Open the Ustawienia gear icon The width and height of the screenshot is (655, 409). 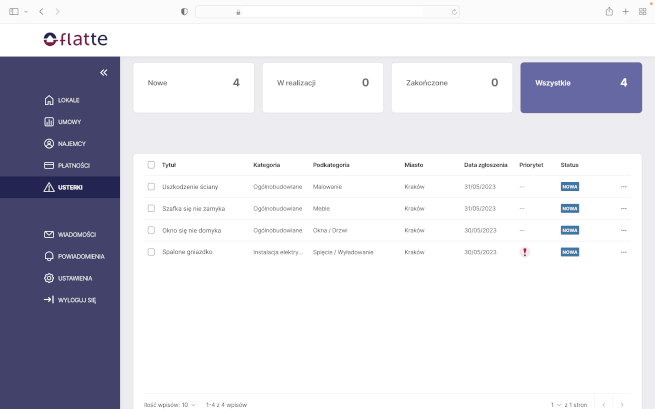point(49,278)
